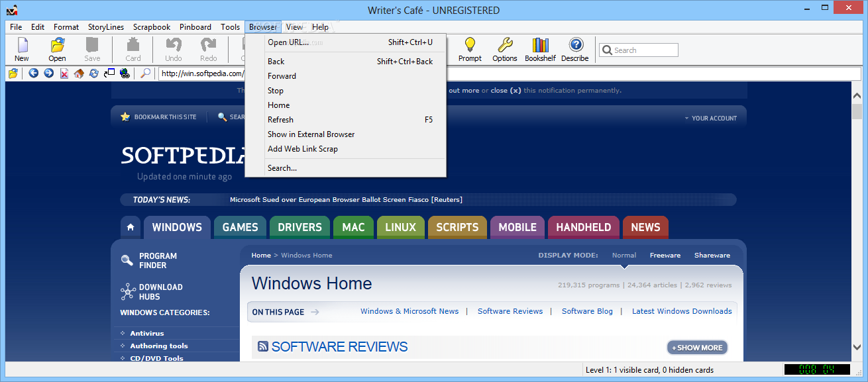
Task: Expand the YOUR ACCOUNT dropdown
Action: tap(710, 119)
